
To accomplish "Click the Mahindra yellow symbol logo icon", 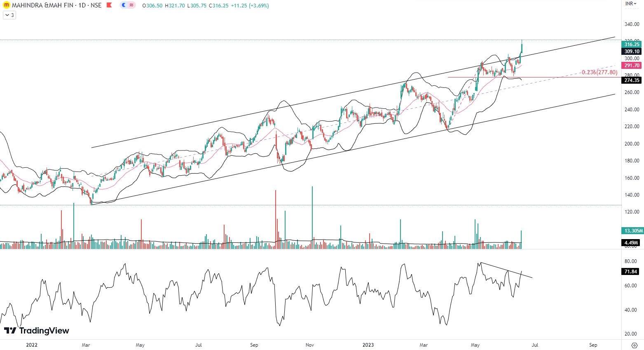I will pyautogui.click(x=6, y=6).
